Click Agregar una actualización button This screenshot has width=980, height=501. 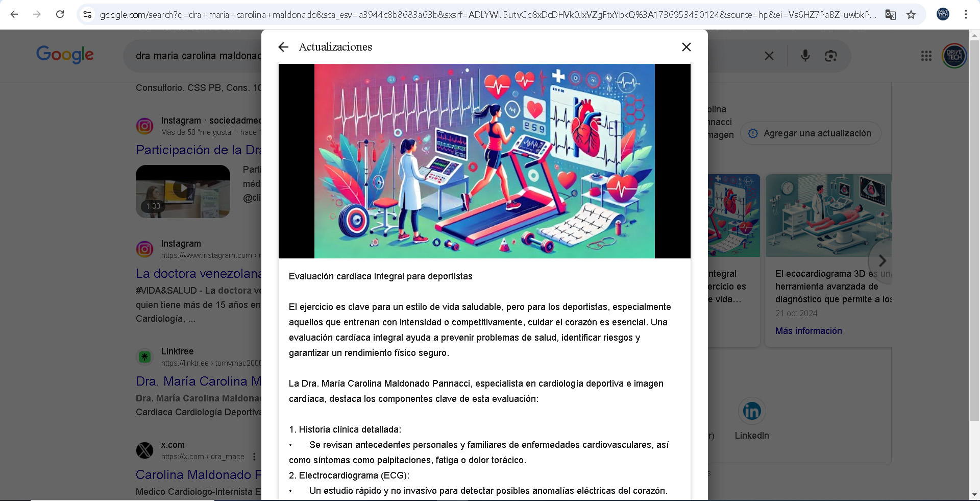810,133
